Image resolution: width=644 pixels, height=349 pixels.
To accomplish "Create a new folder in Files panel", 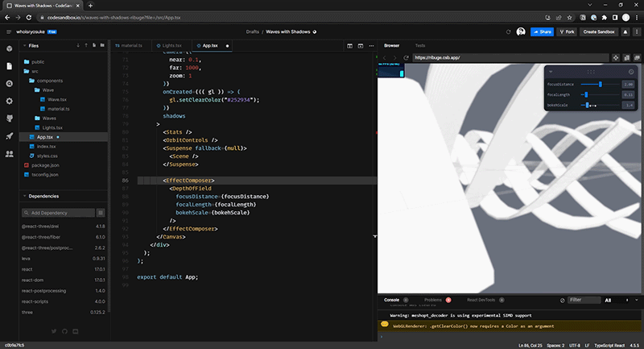I will 102,45.
